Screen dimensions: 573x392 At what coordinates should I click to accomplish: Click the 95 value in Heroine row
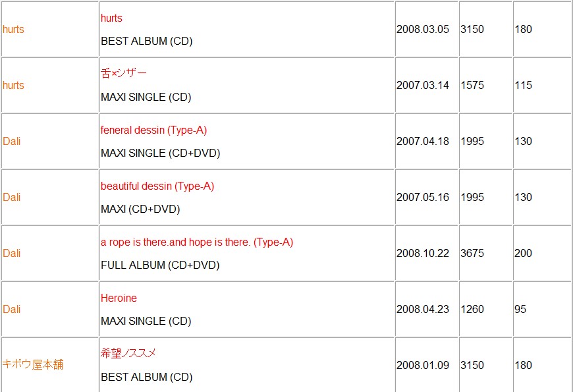[520, 310]
